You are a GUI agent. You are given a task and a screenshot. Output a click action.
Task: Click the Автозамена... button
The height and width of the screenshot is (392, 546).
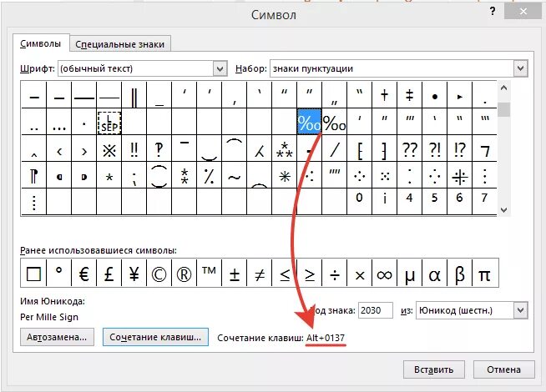pyautogui.click(x=57, y=337)
